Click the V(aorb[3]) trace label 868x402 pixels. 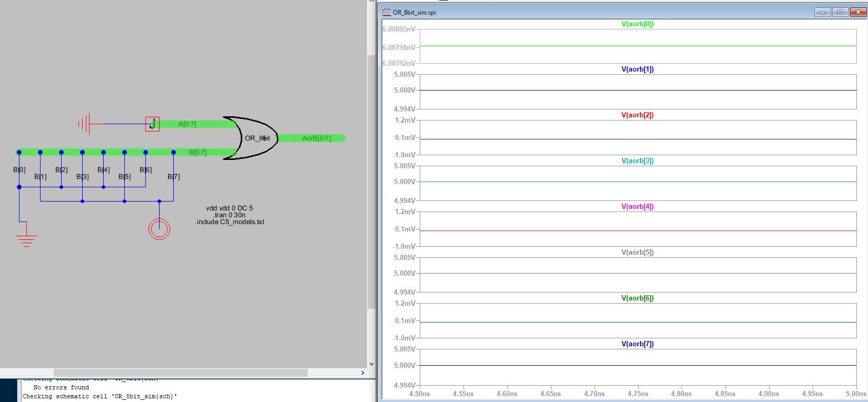(x=637, y=160)
